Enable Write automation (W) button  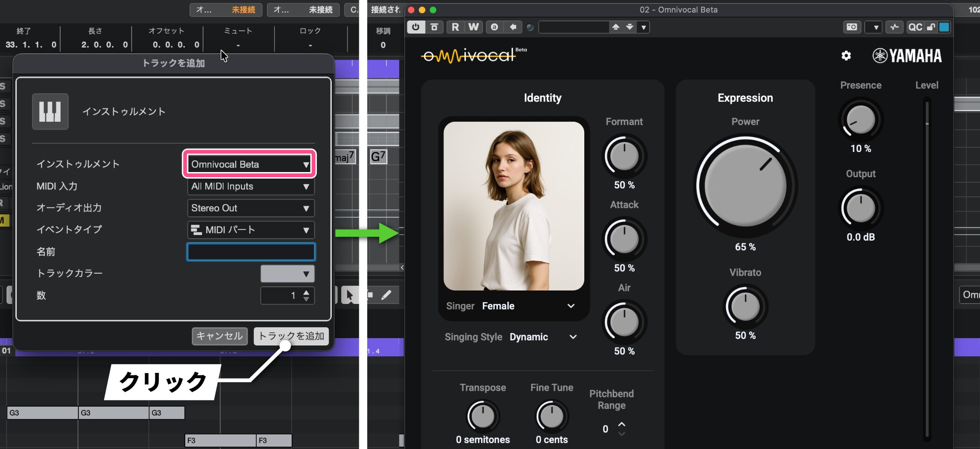473,27
